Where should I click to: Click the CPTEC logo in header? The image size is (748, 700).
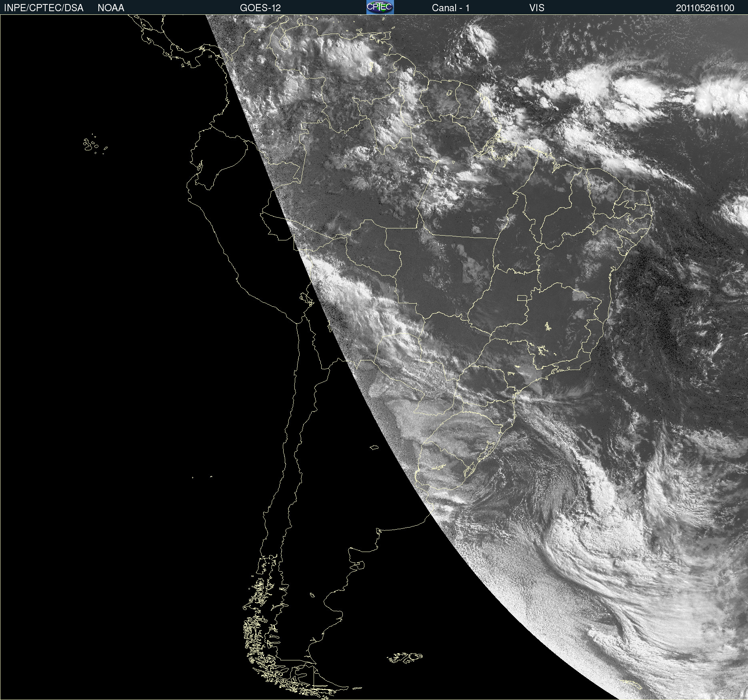tap(380, 7)
